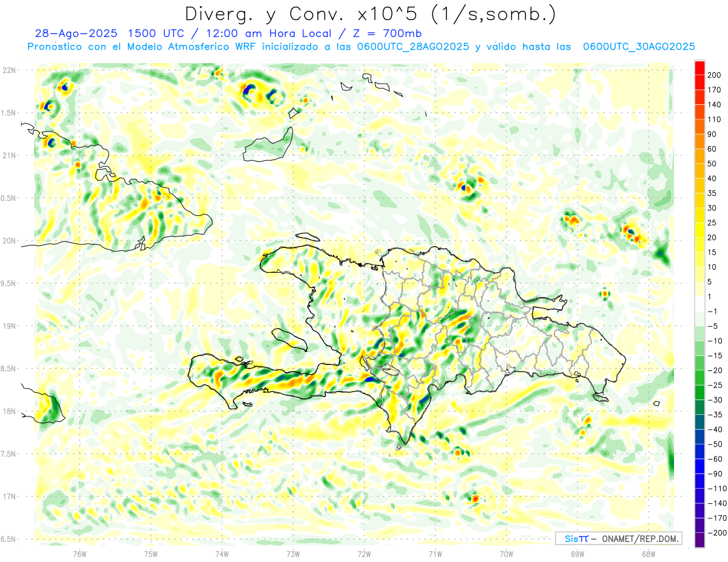The image size is (728, 562).
Task: Click the "7.5N" latitude label
Action: click(8, 454)
